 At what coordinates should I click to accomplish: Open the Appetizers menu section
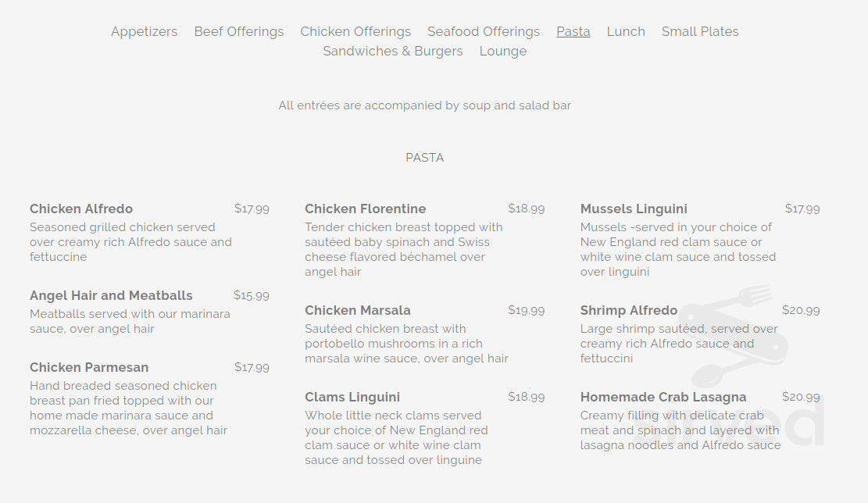[x=144, y=31]
